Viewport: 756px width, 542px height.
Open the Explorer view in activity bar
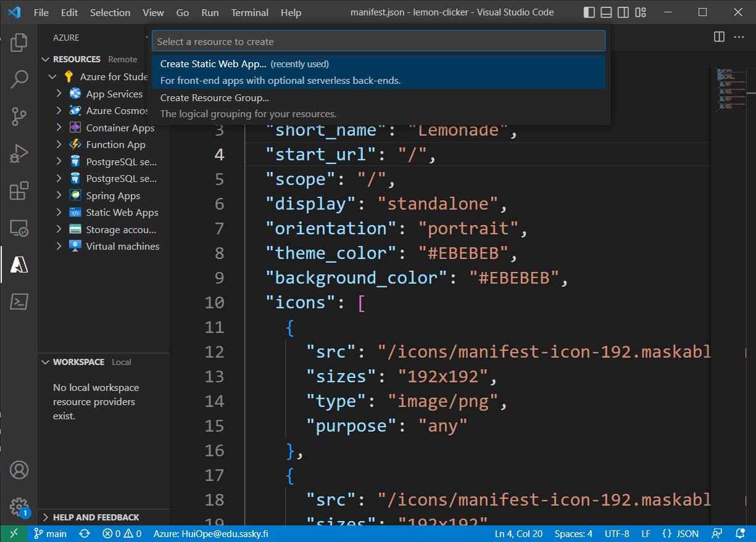tap(19, 42)
